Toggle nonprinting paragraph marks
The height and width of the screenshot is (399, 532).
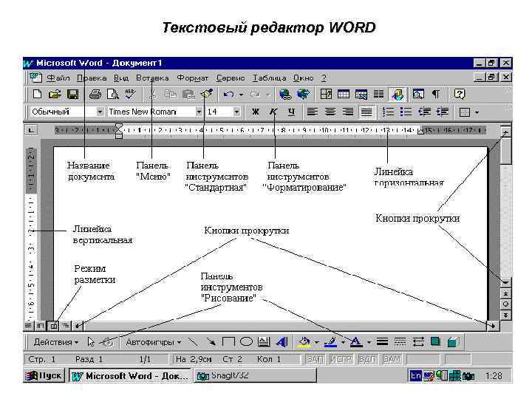[436, 94]
